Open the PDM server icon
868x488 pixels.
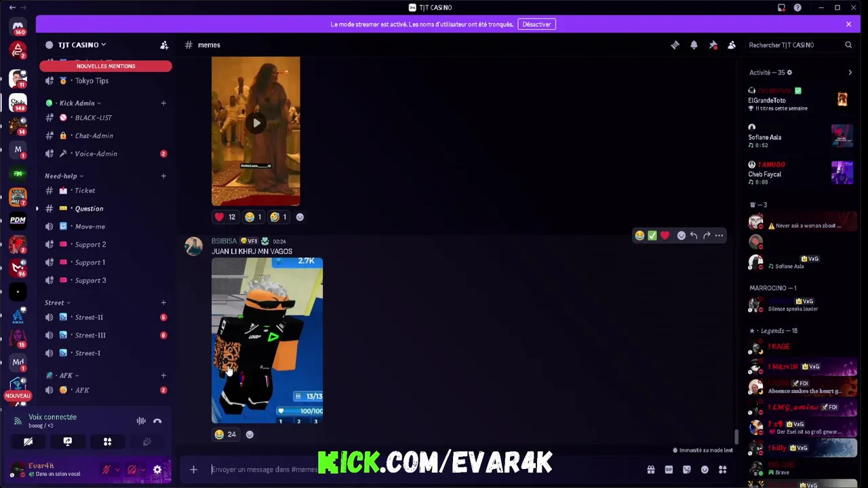pyautogui.click(x=18, y=220)
